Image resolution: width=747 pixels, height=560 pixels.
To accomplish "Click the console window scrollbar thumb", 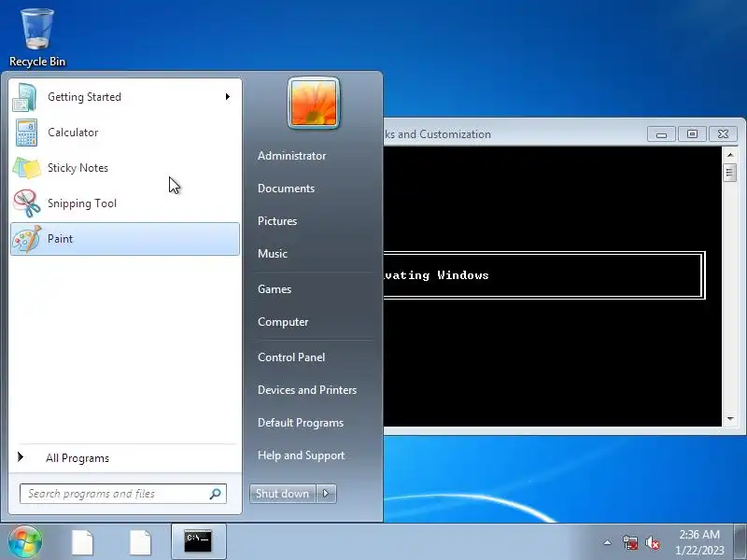I will tap(730, 173).
